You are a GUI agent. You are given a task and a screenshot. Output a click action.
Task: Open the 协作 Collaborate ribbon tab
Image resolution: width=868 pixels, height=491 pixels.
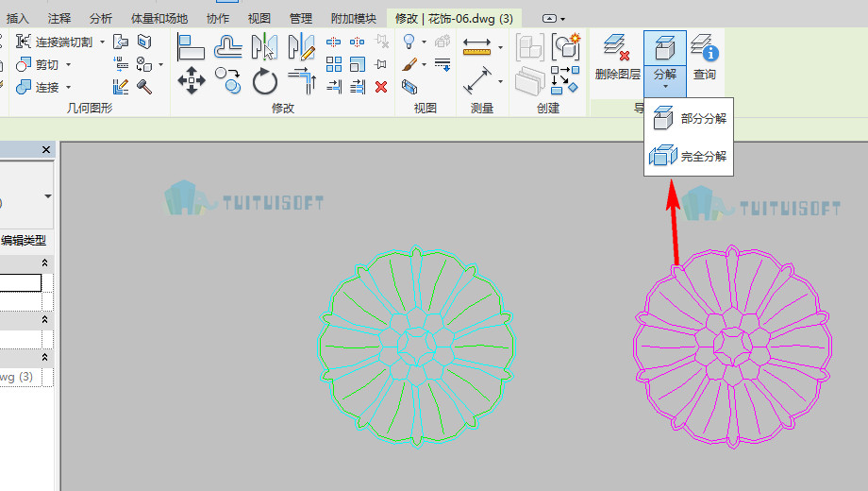coord(218,19)
